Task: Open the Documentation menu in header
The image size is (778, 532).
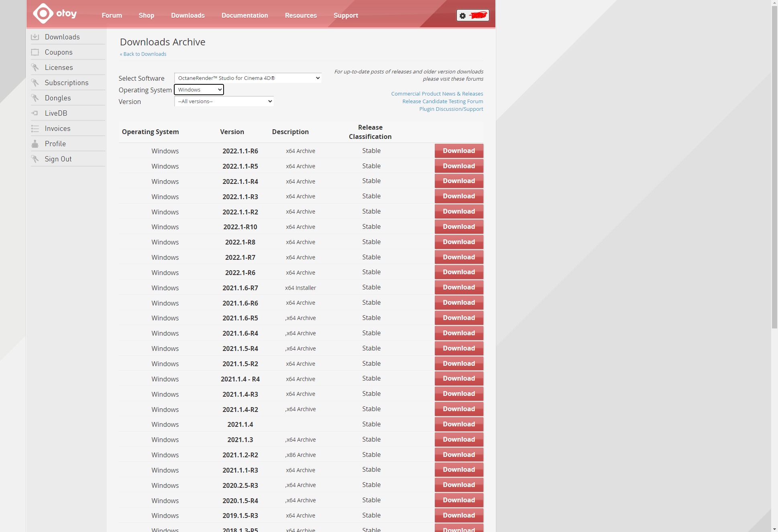Action: (x=244, y=15)
